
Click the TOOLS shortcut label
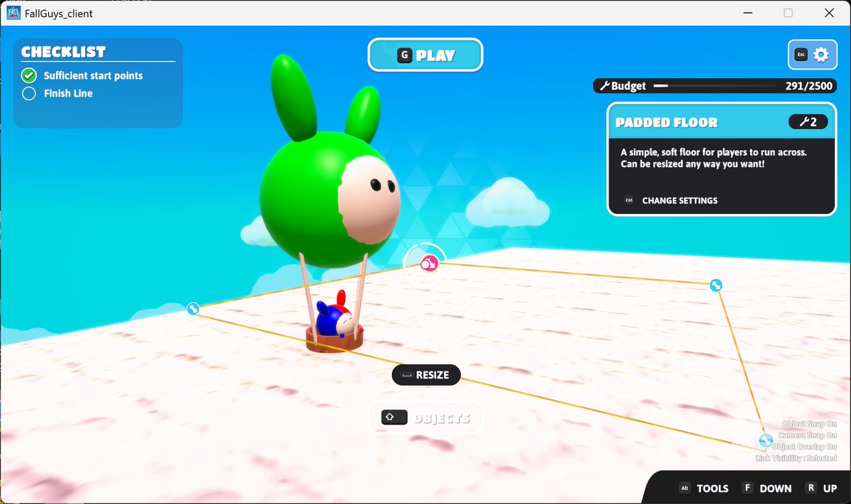(x=713, y=488)
